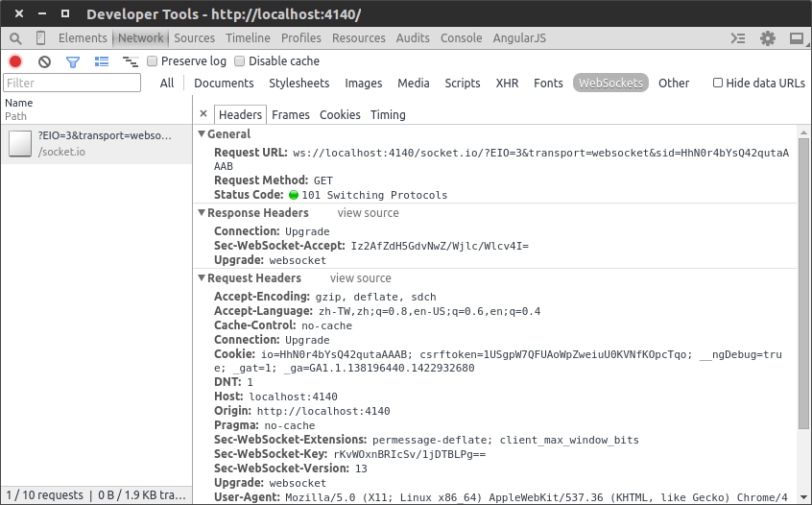Enable the Preserve log checkbox
Screen dimensions: 812x505
(x=153, y=61)
